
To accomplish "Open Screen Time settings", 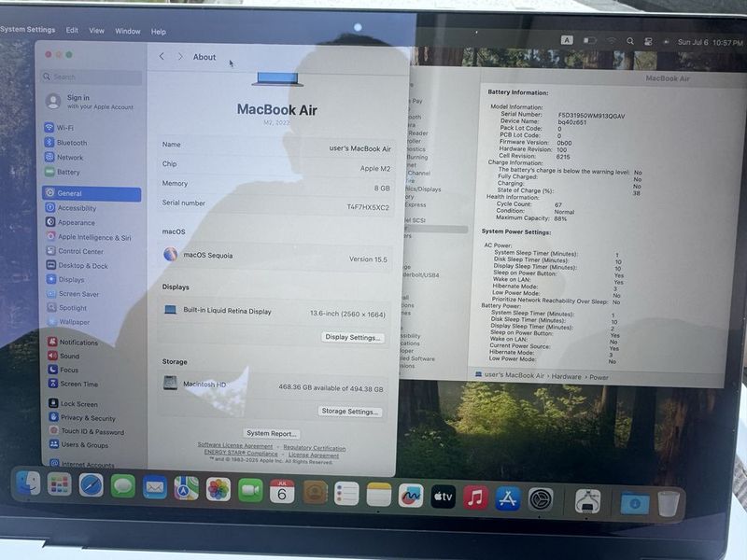I will (x=73, y=384).
